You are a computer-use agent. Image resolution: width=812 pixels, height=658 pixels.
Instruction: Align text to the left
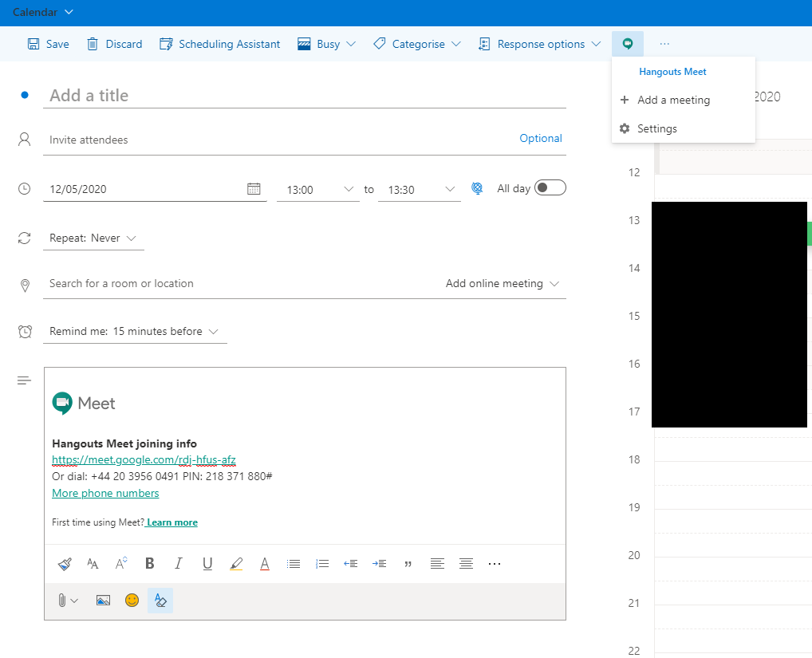coord(437,564)
